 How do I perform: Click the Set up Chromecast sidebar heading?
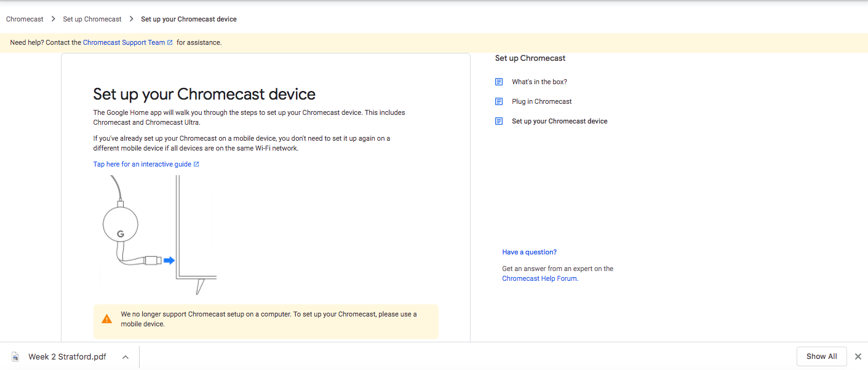[x=530, y=58]
